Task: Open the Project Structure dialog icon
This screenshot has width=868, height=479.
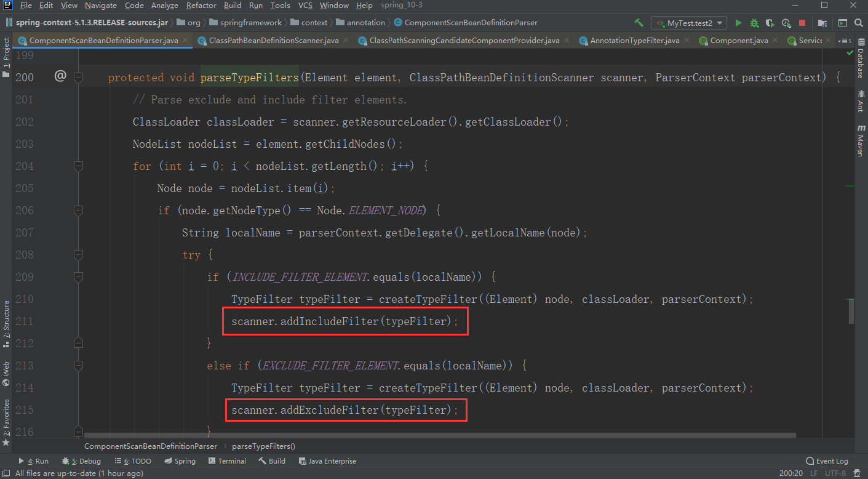Action: (822, 23)
